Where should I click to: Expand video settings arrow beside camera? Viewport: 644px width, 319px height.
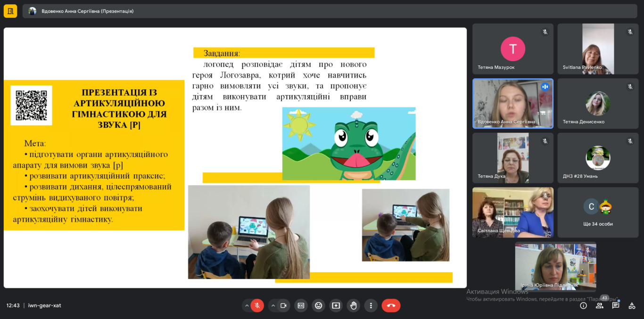point(273,305)
